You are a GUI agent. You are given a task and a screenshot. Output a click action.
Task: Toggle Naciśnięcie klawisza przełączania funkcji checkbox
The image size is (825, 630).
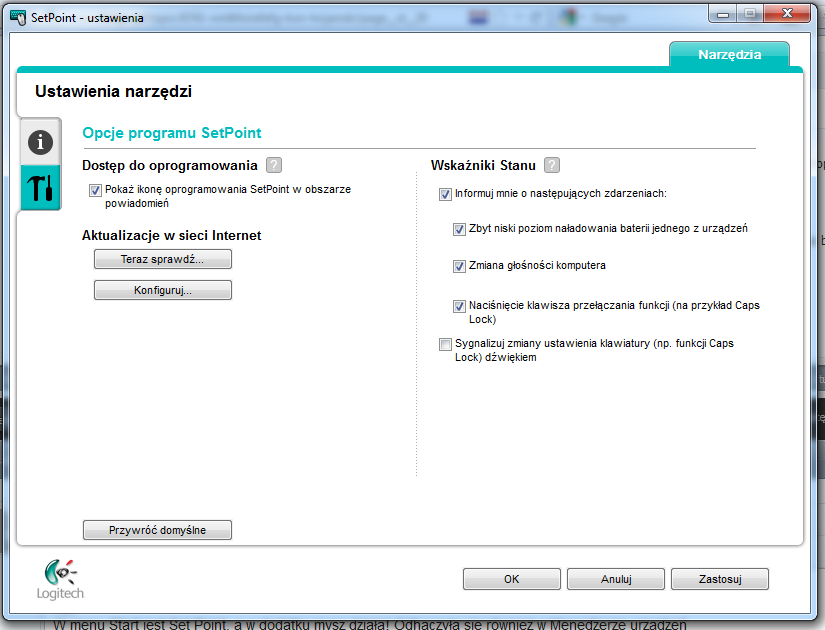[x=459, y=306]
